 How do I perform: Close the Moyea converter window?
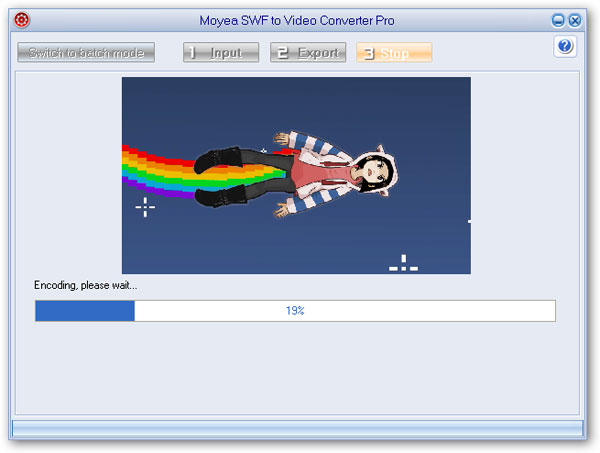(575, 20)
